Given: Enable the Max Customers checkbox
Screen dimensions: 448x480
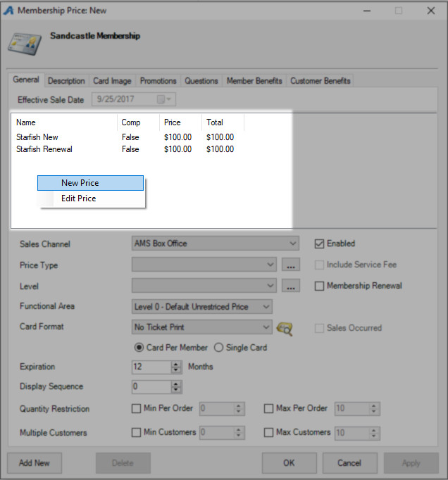Looking at the screenshot, I should pyautogui.click(x=268, y=433).
